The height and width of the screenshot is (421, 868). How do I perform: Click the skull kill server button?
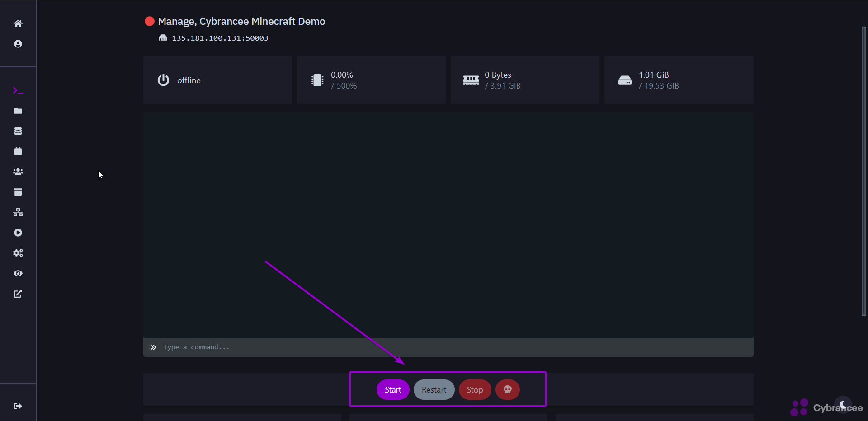tap(507, 390)
